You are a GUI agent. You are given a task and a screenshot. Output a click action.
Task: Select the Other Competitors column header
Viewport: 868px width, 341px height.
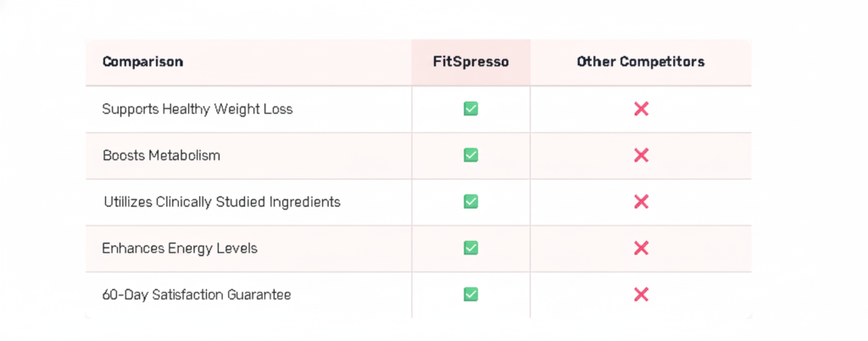pos(640,62)
